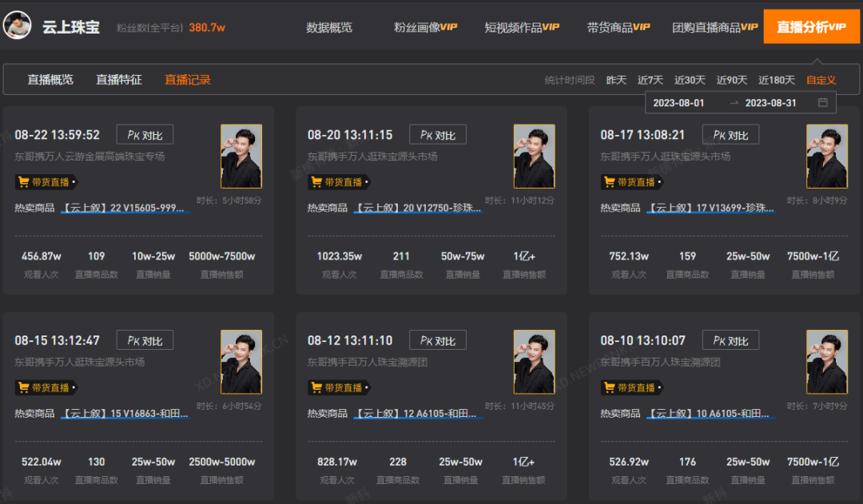Click 带货直播 cart badge on 08-15 stream
Screen dimensions: 863x504
[46, 387]
